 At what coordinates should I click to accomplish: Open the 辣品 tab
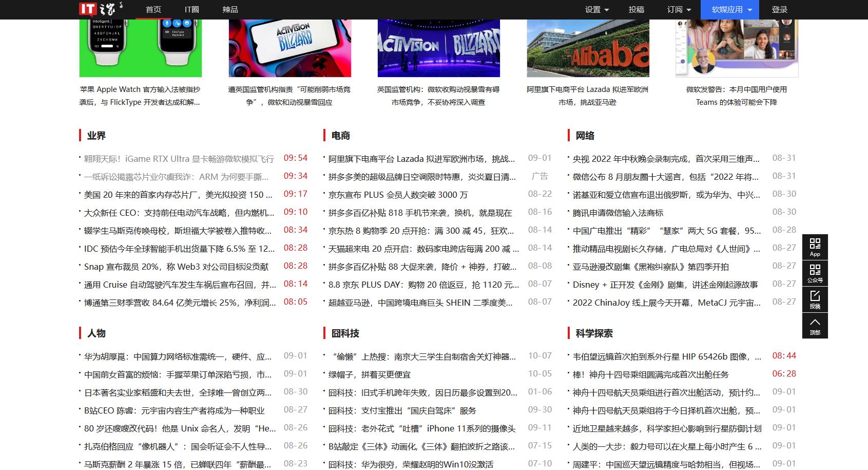[230, 10]
